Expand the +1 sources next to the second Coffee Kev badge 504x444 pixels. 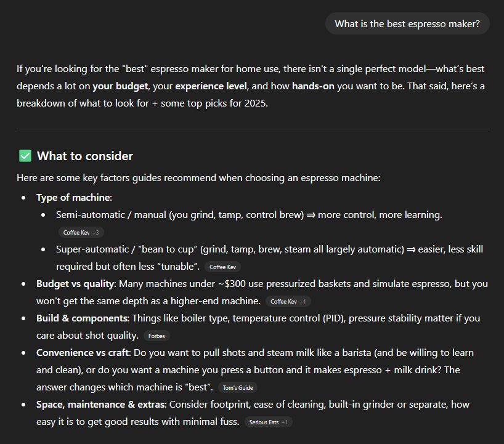click(x=302, y=301)
